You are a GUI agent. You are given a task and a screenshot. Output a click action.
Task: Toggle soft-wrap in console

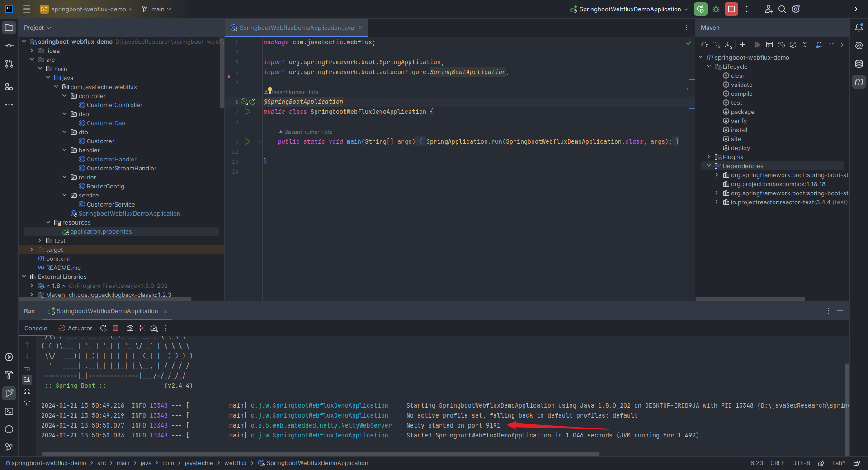click(27, 368)
